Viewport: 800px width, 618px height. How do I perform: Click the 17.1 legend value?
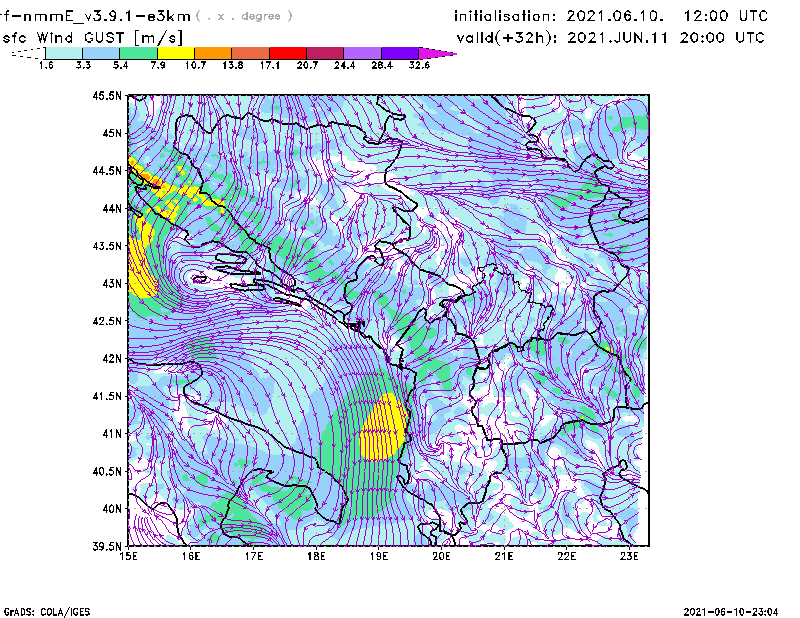coord(270,65)
